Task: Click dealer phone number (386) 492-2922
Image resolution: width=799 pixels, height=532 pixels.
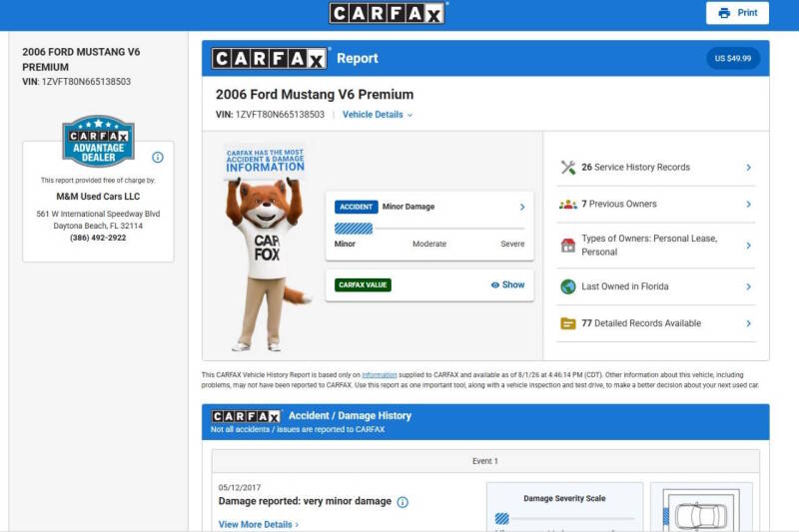Action: [x=98, y=238]
